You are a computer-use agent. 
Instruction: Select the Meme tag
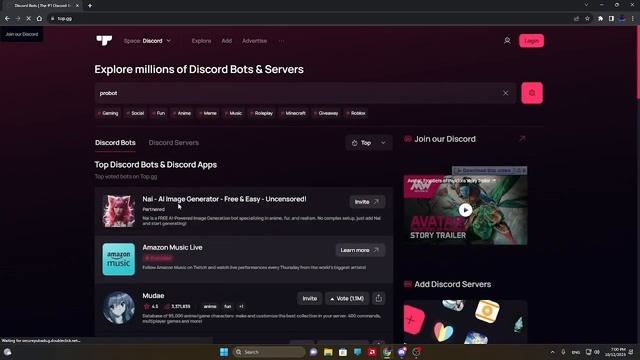(208, 113)
